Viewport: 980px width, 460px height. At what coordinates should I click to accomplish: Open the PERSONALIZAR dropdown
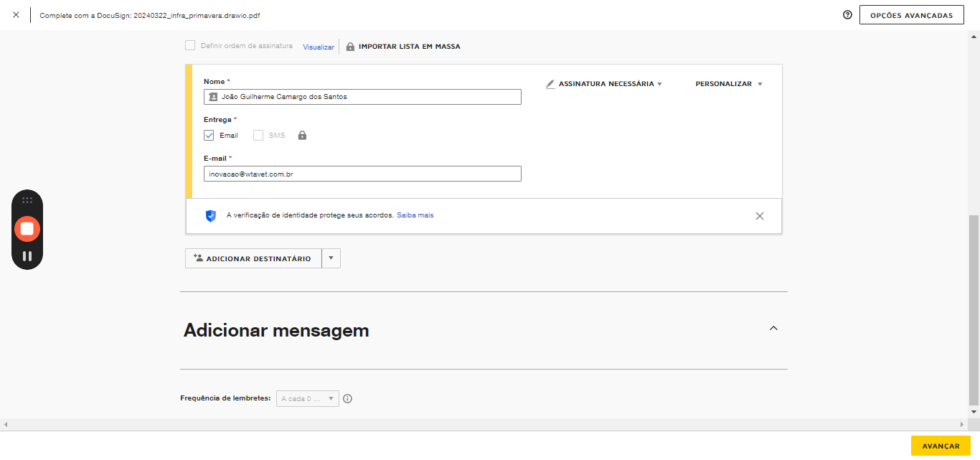pyautogui.click(x=729, y=84)
